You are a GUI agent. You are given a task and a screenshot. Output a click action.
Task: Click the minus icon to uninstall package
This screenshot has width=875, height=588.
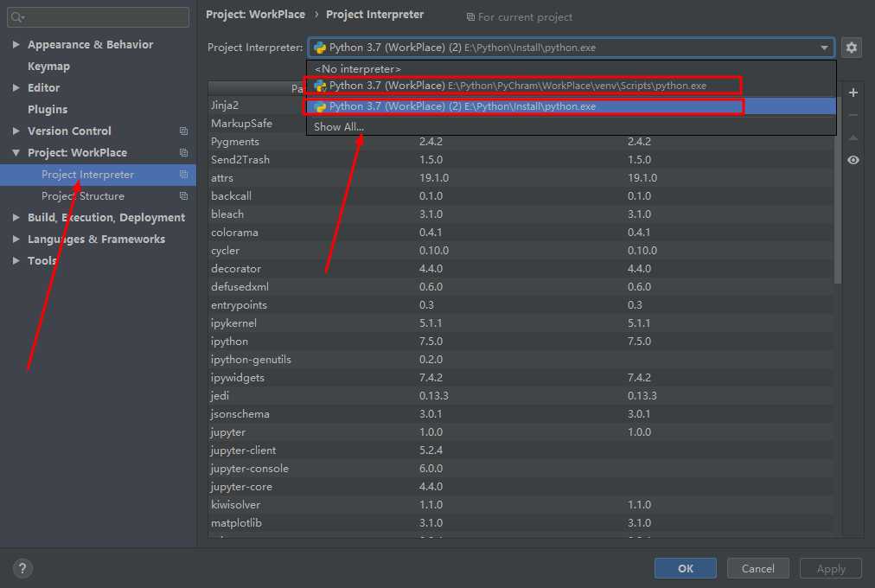[x=853, y=115]
